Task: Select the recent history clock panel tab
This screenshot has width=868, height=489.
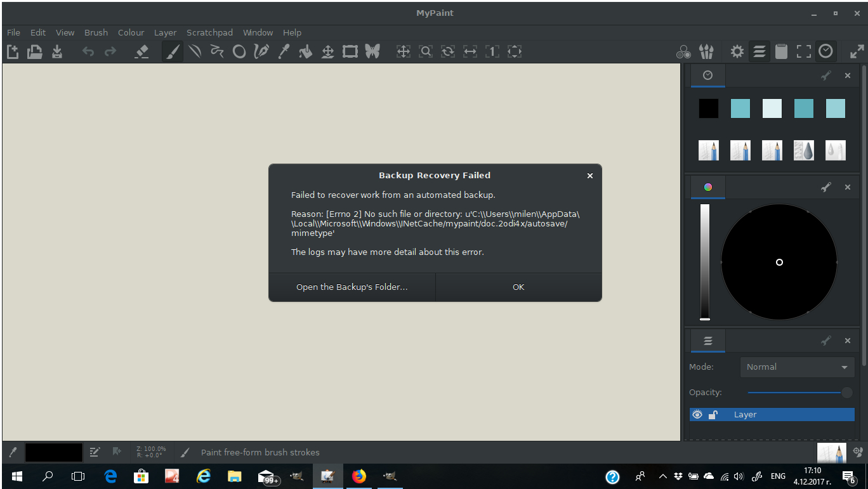Action: point(707,75)
